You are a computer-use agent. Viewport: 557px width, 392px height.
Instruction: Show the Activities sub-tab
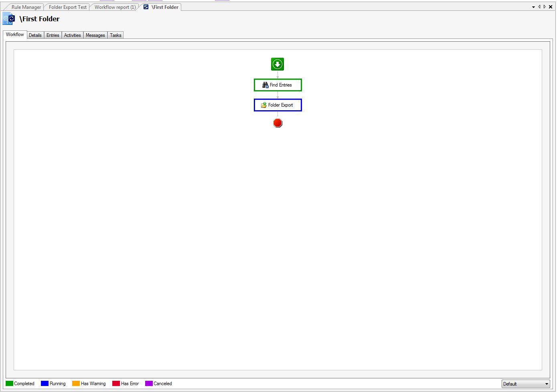[x=73, y=35]
